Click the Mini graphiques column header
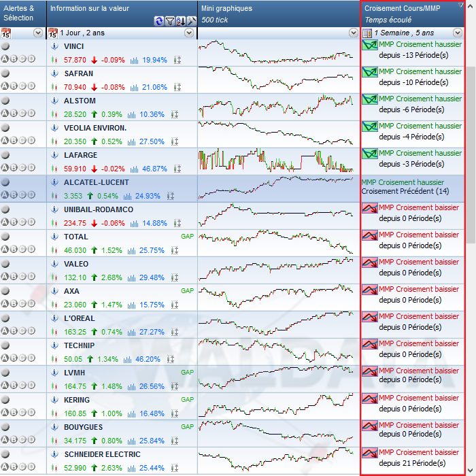 279,14
